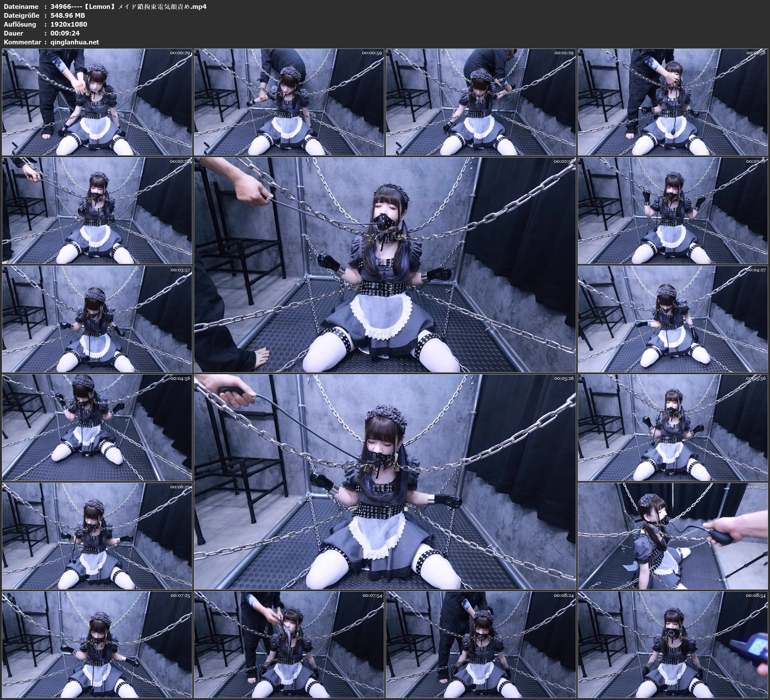Click the thumbnail marked 00:01:29

pos(480,102)
